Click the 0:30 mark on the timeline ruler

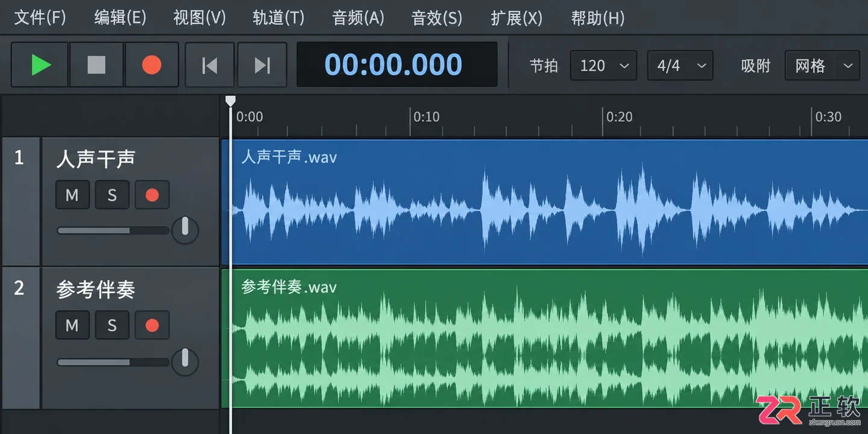coord(828,117)
